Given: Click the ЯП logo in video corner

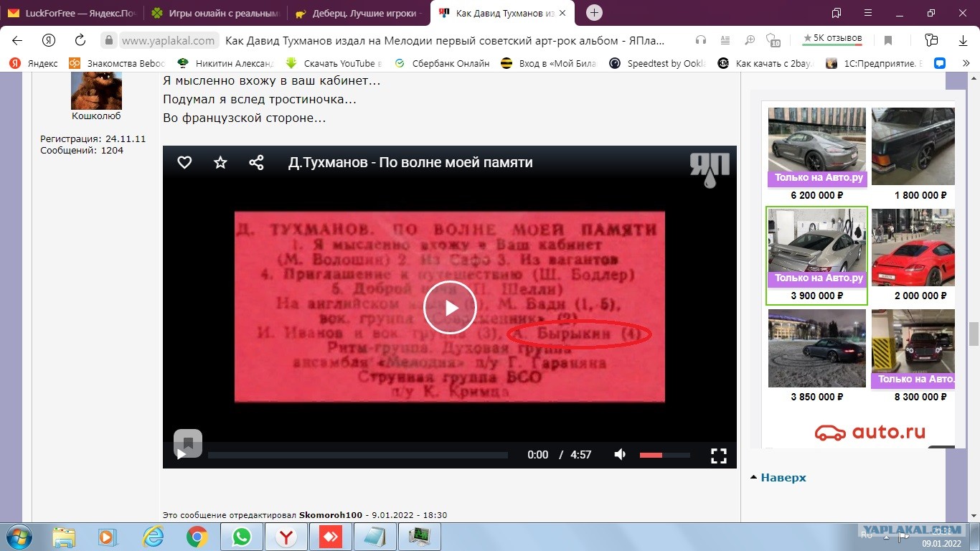Looking at the screenshot, I should [x=710, y=169].
